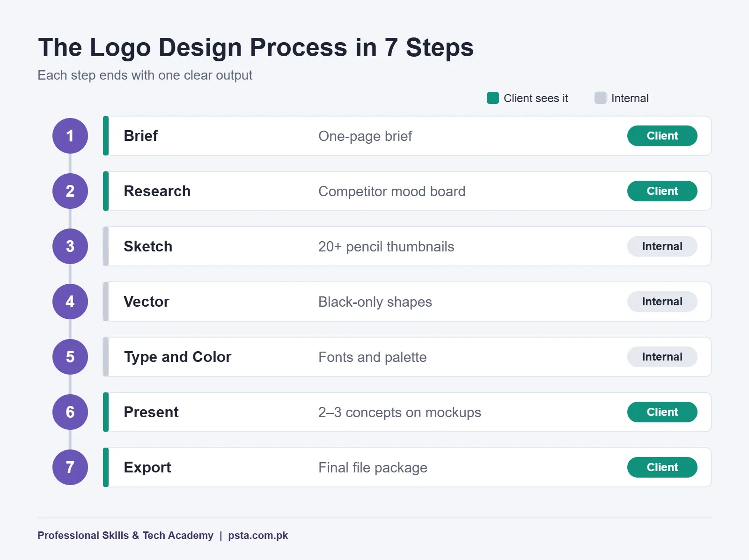Click the Internal badge in Sketch row

coord(662,246)
